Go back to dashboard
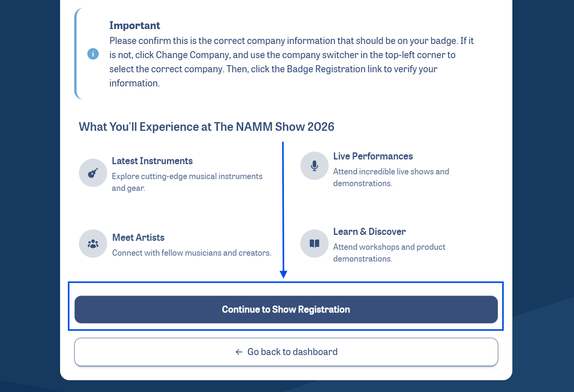This screenshot has height=392, width=574. (286, 352)
